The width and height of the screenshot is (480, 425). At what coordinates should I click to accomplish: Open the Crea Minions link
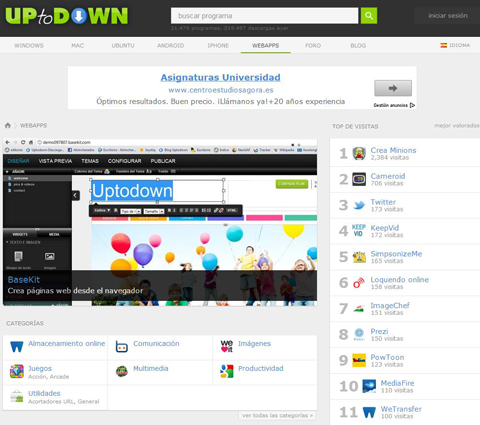(393, 150)
